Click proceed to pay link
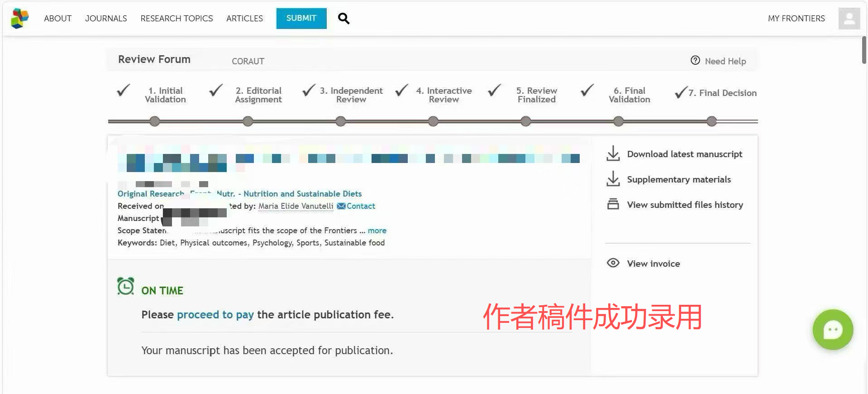The width and height of the screenshot is (868, 394). click(x=215, y=315)
